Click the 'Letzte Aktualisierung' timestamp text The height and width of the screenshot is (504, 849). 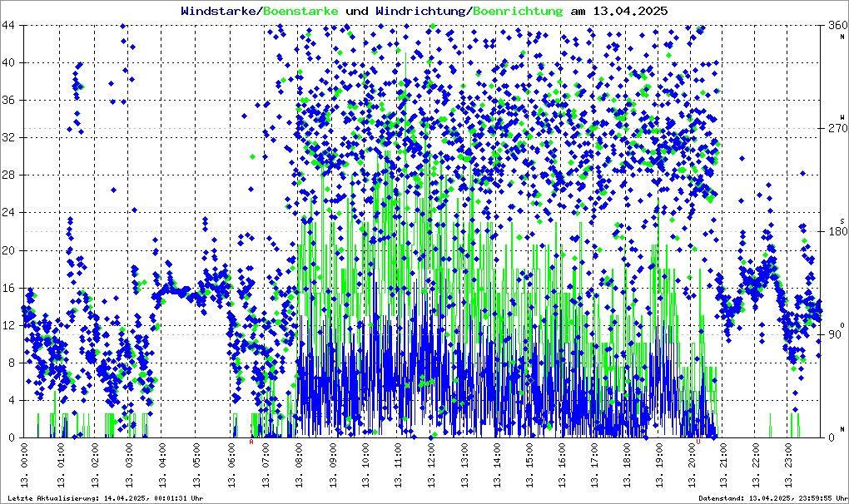tap(105, 498)
